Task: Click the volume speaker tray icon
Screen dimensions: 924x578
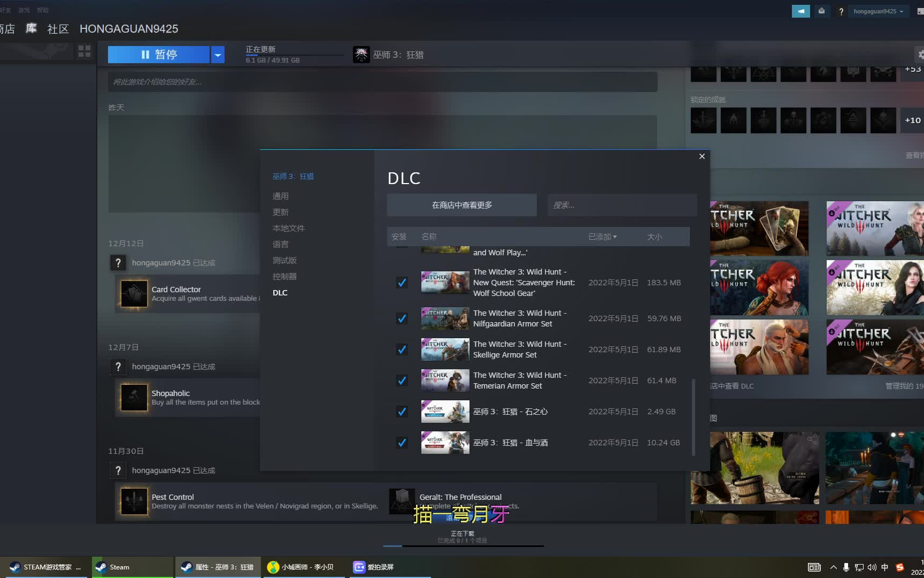Action: click(x=872, y=567)
